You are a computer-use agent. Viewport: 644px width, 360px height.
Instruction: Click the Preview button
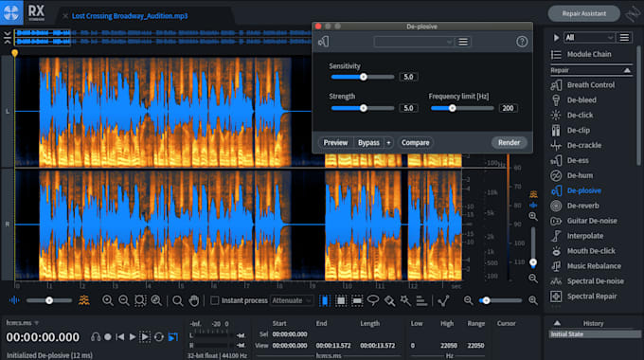click(x=335, y=143)
